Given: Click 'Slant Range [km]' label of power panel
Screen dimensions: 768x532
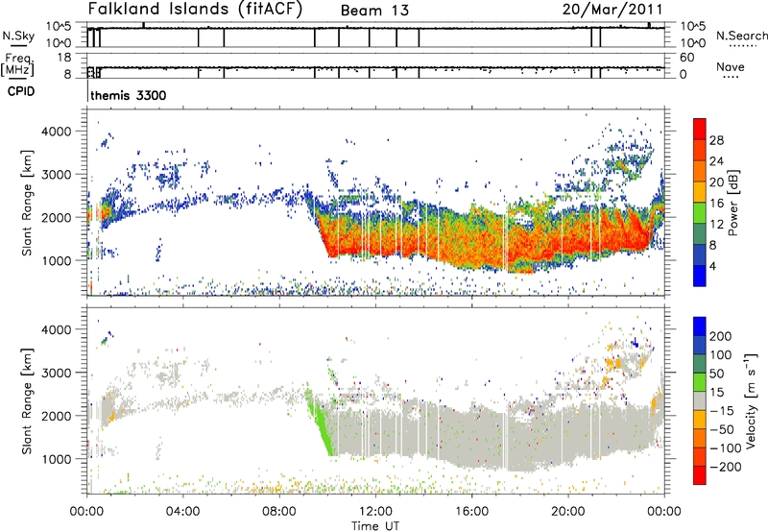Looking at the screenshot, I should pos(27,203).
